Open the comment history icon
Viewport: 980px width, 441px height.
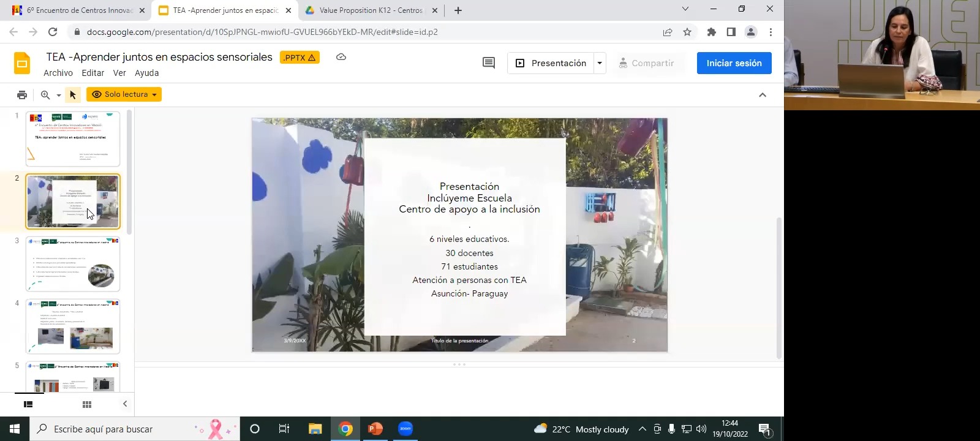pos(489,63)
